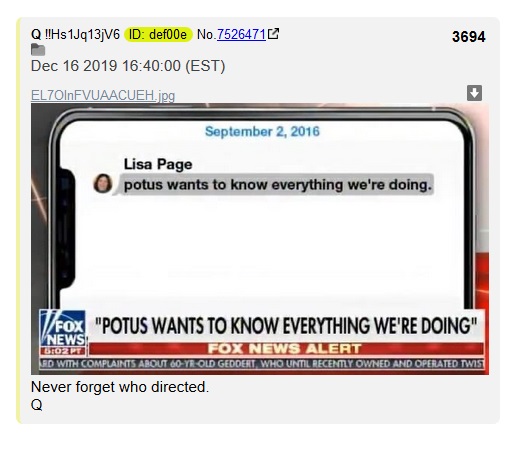Image resolution: width=511 pixels, height=455 pixels.
Task: Open the external link icon beside post number
Action: tap(273, 34)
